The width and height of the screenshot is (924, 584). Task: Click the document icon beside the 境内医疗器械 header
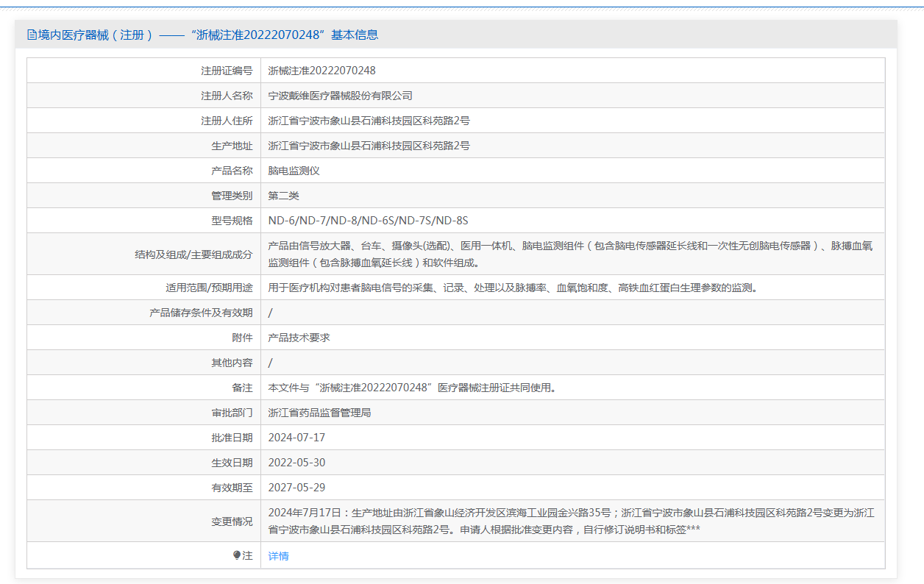coord(32,35)
